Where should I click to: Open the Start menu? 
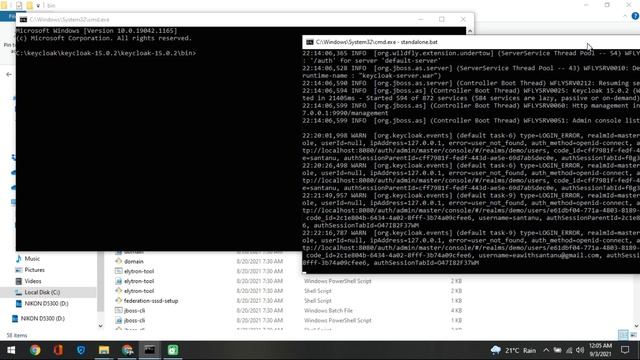click(11, 350)
